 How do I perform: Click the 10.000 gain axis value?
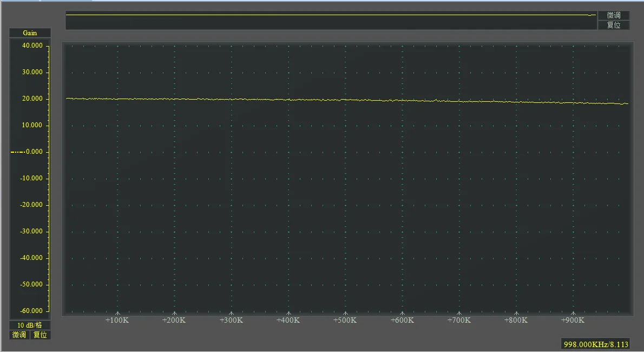click(32, 125)
